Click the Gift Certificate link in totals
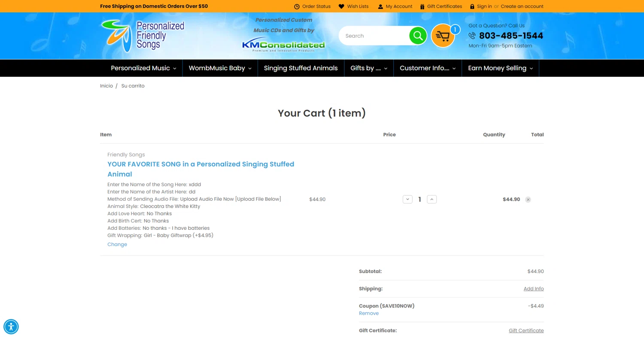Screen dimensions: 644x337 click(x=526, y=331)
